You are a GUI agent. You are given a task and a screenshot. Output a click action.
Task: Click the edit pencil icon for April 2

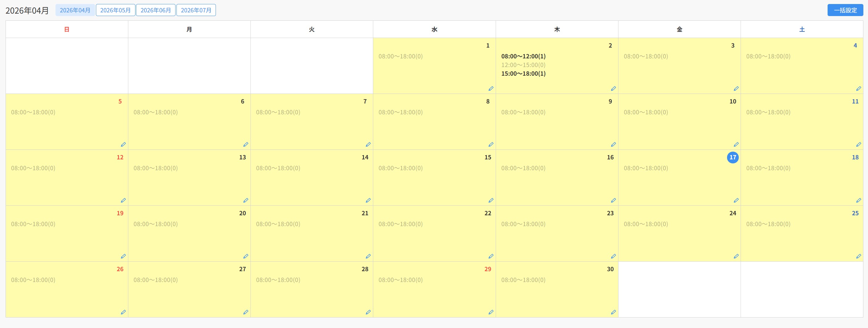pyautogui.click(x=613, y=89)
